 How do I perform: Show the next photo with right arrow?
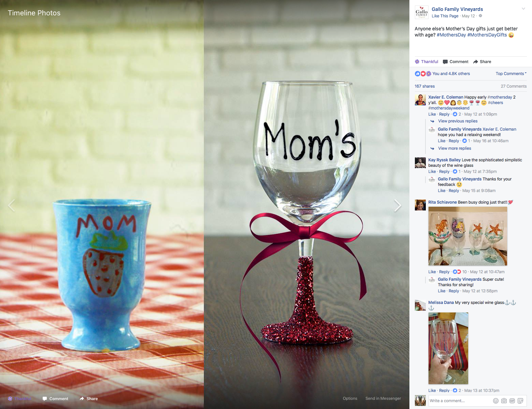397,205
